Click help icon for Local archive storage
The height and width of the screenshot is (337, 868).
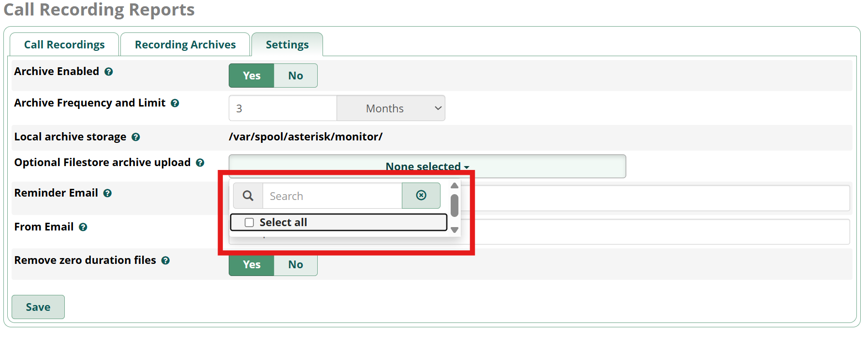(136, 137)
